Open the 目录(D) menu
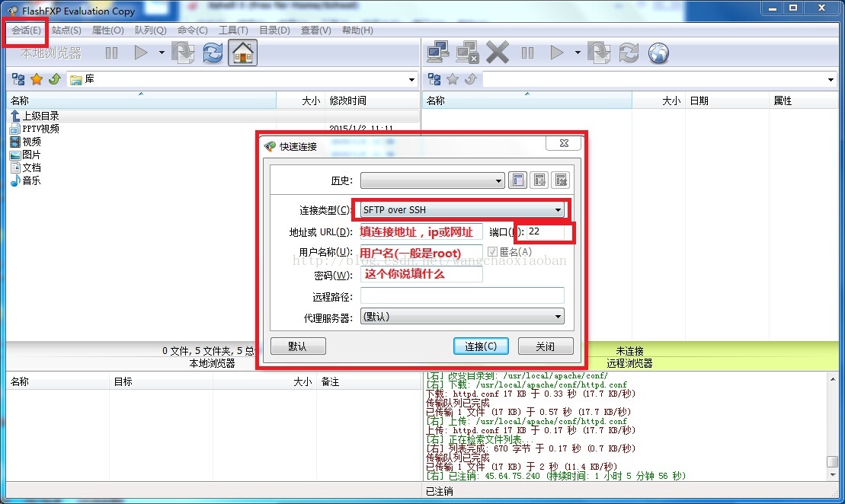 pyautogui.click(x=274, y=30)
